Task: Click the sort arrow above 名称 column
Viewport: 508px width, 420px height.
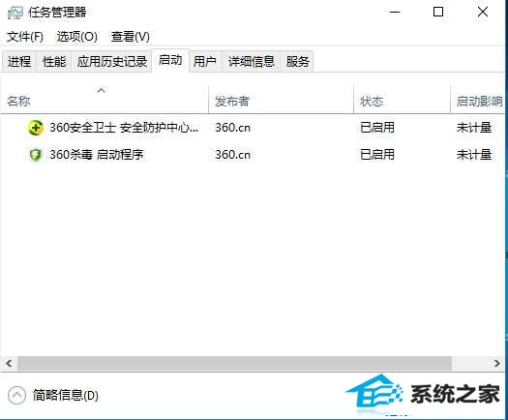Action: pyautogui.click(x=101, y=90)
